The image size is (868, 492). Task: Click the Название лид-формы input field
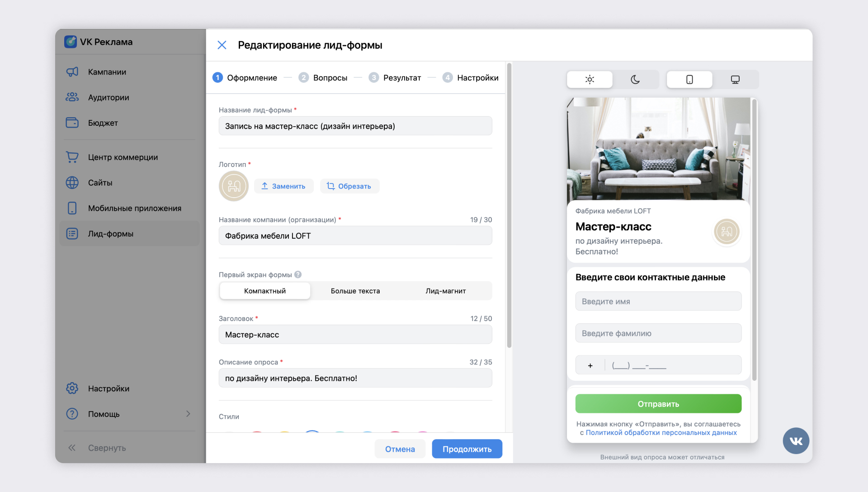(355, 126)
